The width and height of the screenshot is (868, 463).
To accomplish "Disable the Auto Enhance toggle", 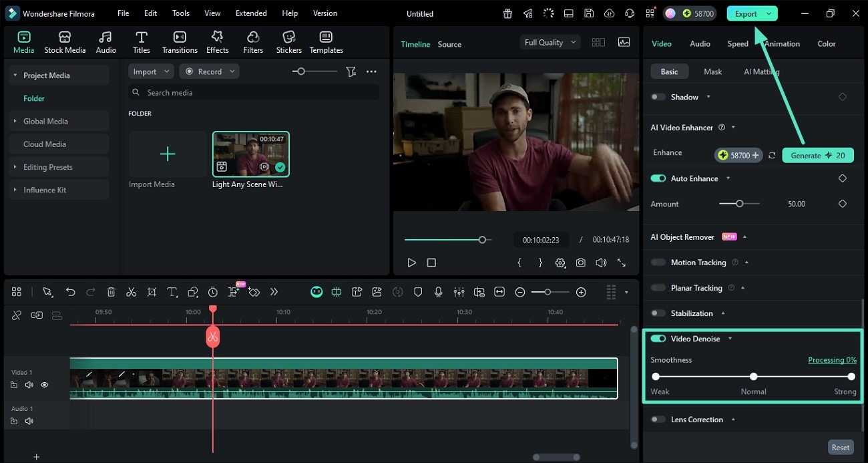I will (658, 178).
